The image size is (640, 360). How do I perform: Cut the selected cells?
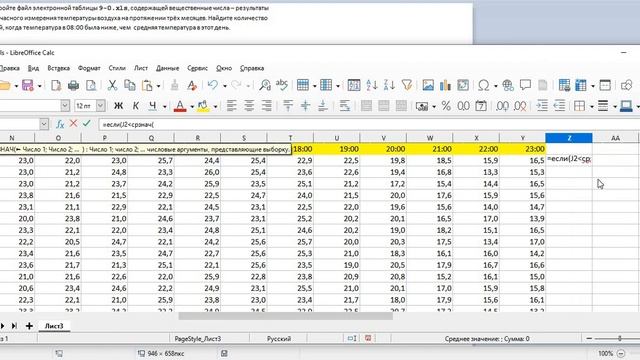[x=112, y=85]
